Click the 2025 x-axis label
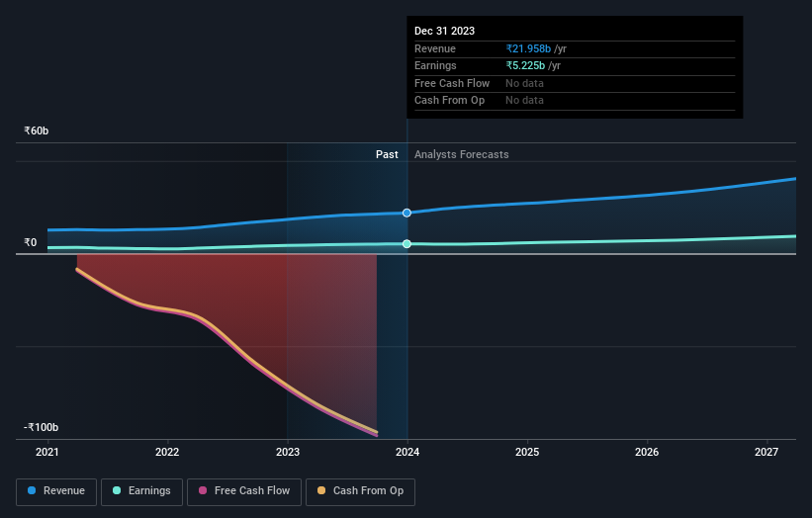Viewport: 812px width, 518px height. pyautogui.click(x=527, y=452)
